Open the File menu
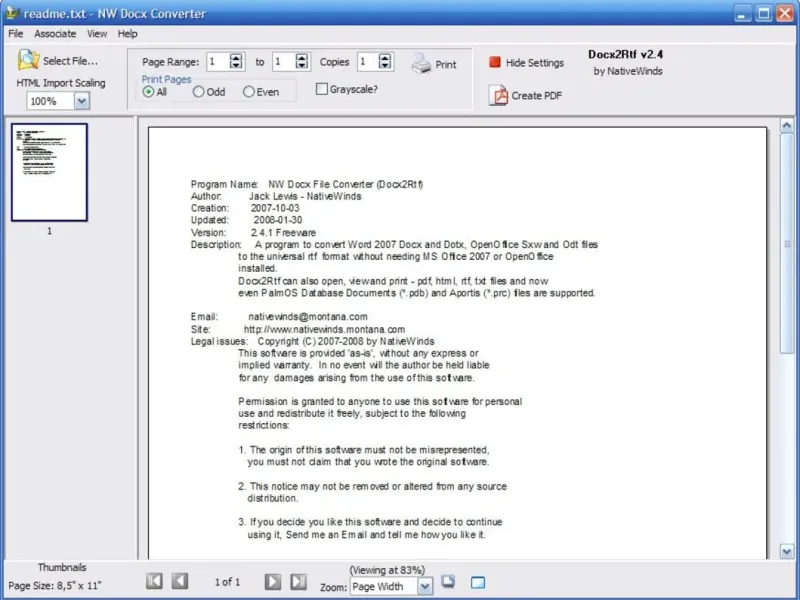Screen dimensions: 800x600 coord(16,34)
